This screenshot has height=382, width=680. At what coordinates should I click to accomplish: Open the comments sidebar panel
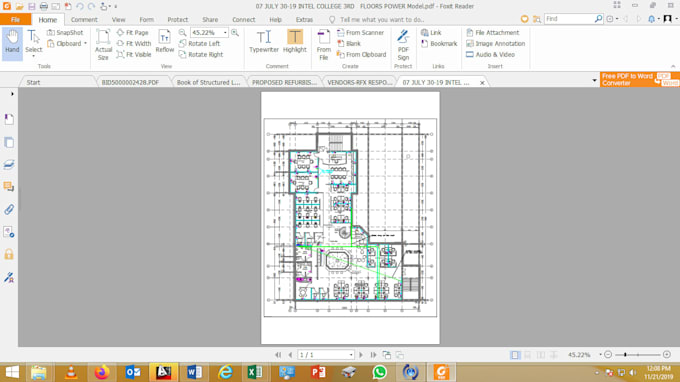(x=9, y=187)
